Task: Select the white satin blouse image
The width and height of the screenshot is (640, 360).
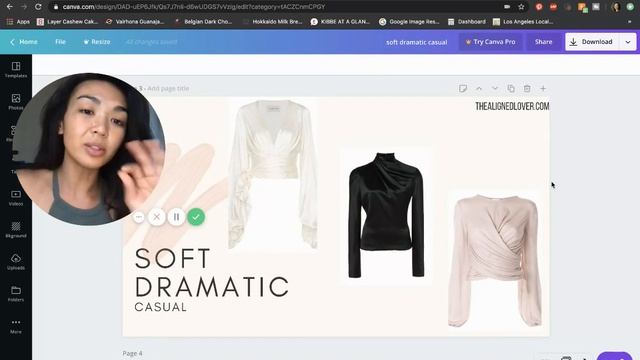Action: [x=273, y=175]
